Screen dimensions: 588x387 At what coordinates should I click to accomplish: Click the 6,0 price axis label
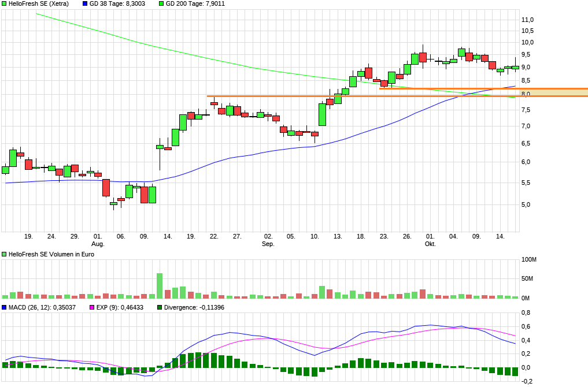tap(526, 162)
